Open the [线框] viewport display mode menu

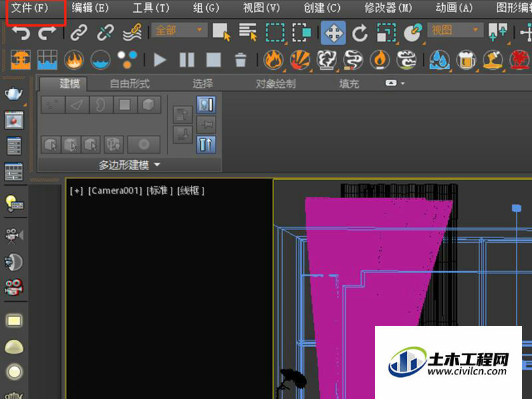tap(191, 191)
